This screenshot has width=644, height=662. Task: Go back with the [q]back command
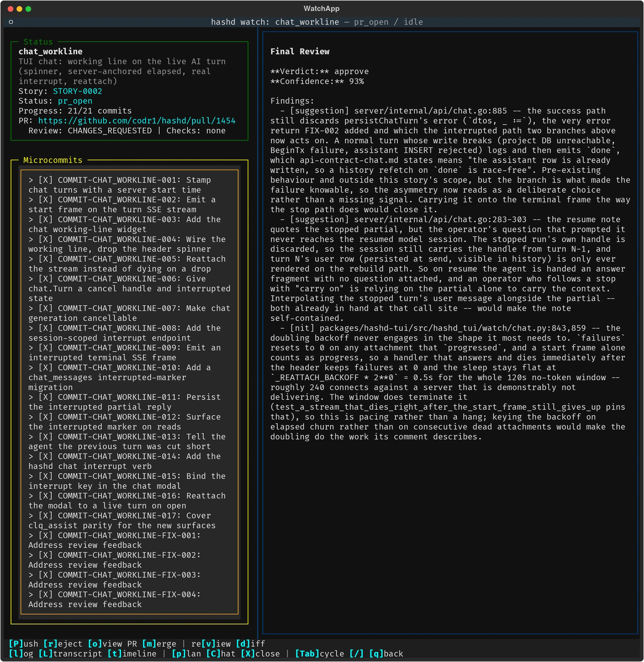[x=386, y=654]
